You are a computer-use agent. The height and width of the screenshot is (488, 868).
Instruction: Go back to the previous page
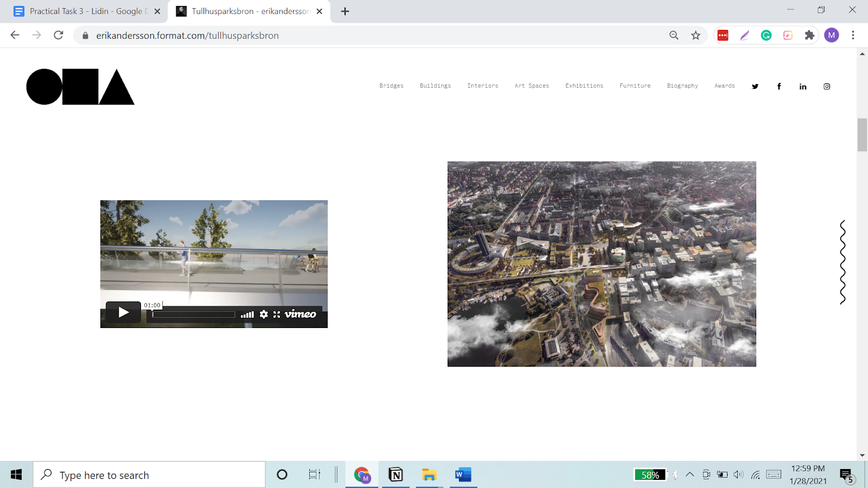click(15, 35)
